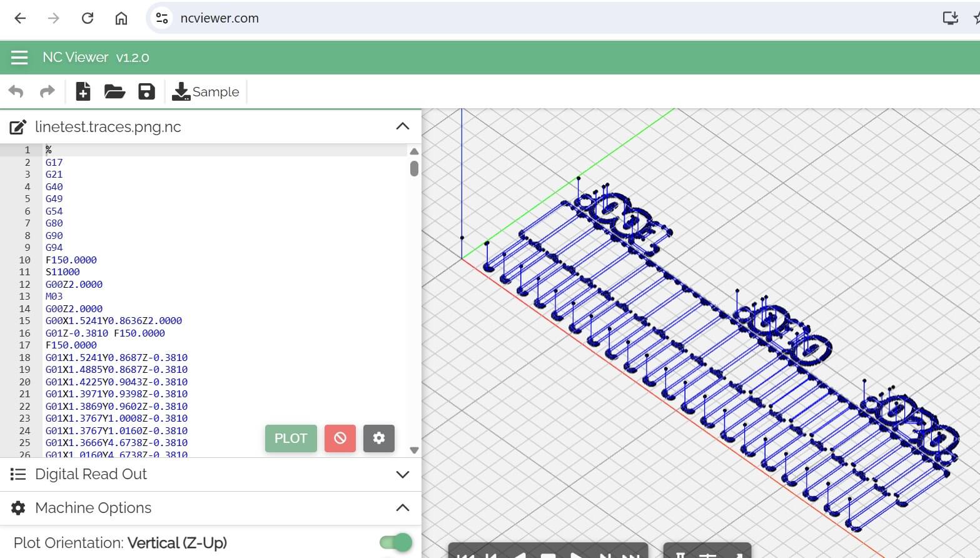Expand the Digital Read Out panel

click(x=403, y=474)
